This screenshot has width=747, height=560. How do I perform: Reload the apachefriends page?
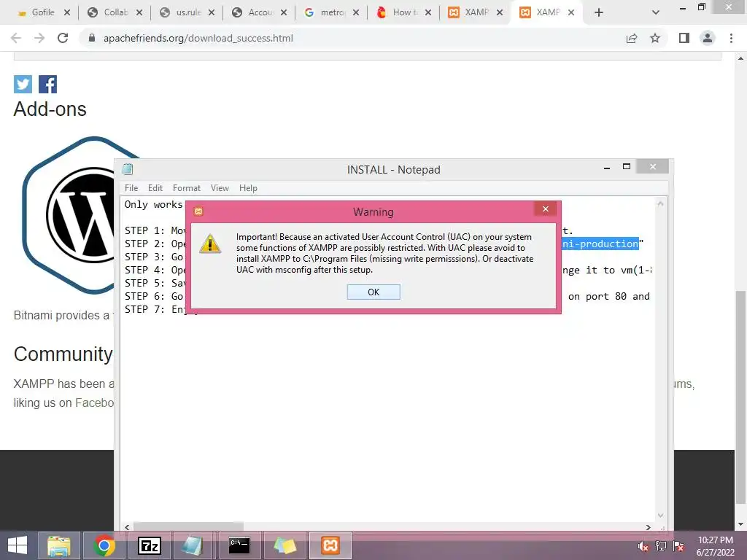click(x=63, y=38)
